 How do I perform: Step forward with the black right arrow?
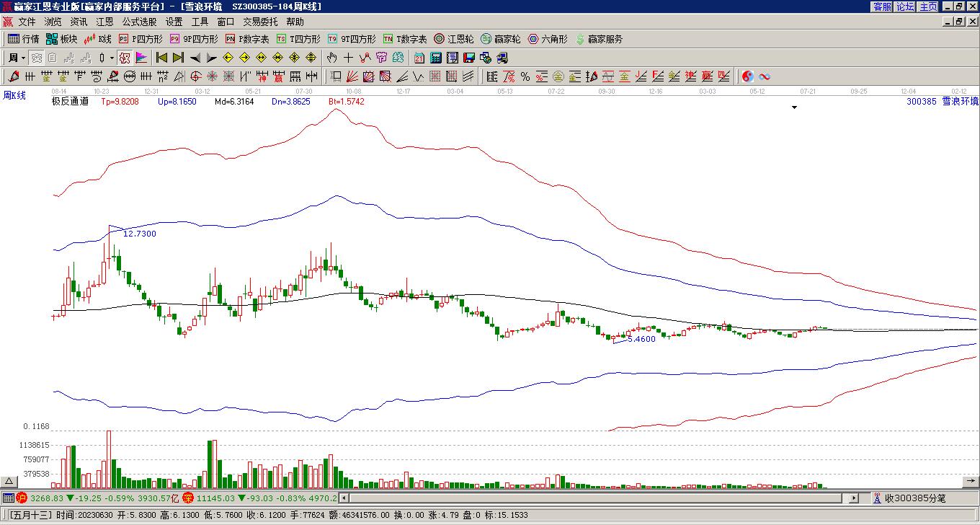210,58
